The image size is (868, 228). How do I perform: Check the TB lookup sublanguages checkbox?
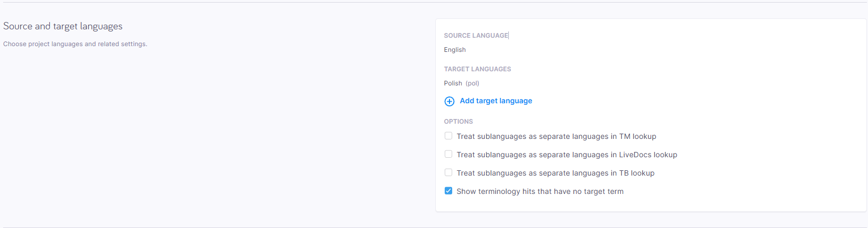448,172
